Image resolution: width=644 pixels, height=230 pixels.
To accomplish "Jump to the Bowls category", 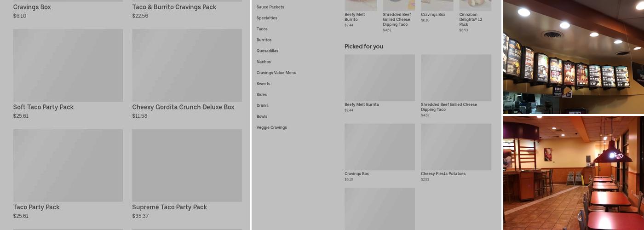I will [x=262, y=116].
